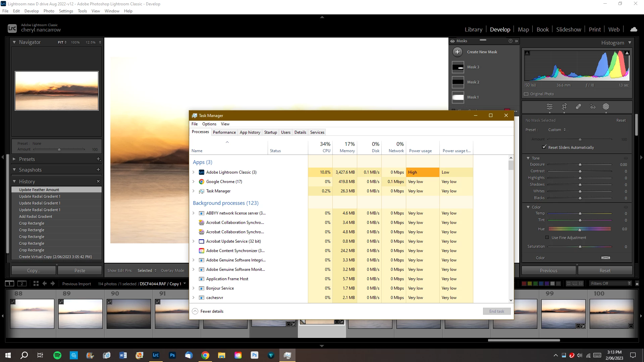Click the Previous button in Develop panel
The height and width of the screenshot is (362, 644).
pyautogui.click(x=548, y=270)
